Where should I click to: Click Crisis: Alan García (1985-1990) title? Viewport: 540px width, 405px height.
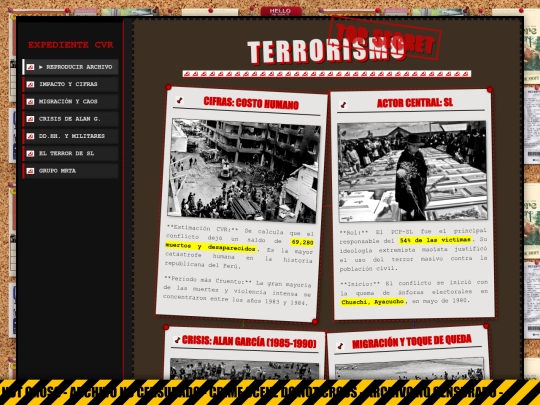(249, 341)
